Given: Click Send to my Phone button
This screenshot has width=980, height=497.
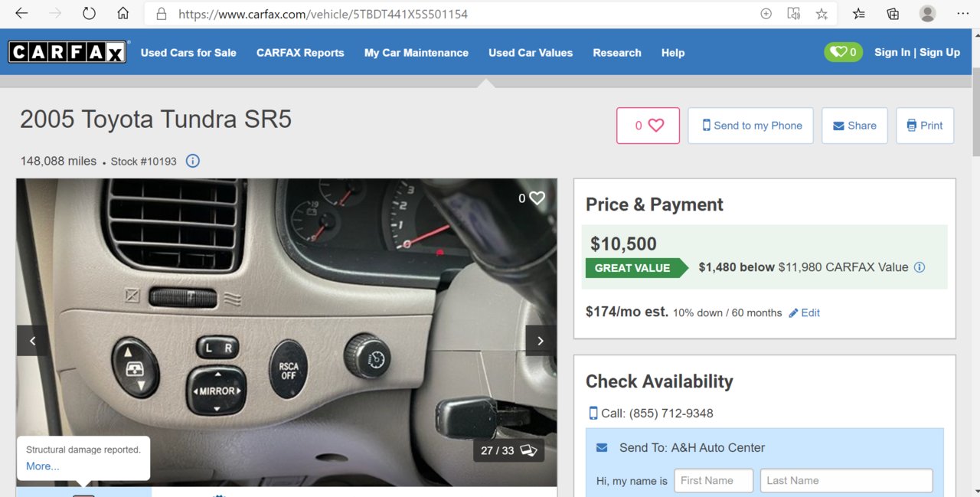Looking at the screenshot, I should [752, 126].
